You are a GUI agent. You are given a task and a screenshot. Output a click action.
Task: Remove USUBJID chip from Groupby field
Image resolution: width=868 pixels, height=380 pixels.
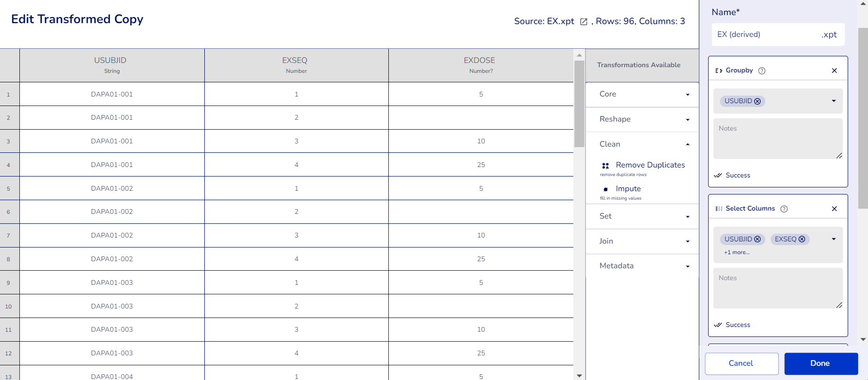pos(757,101)
